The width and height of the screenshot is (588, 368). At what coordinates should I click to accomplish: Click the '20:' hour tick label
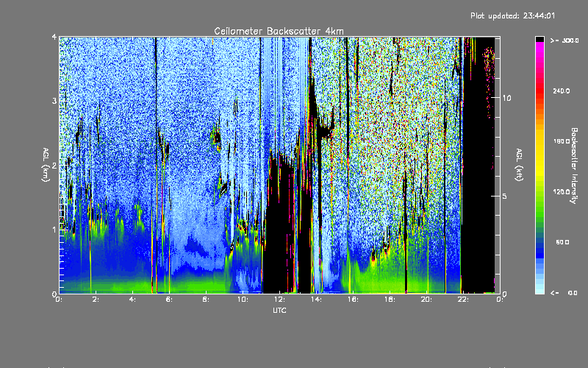426,300
